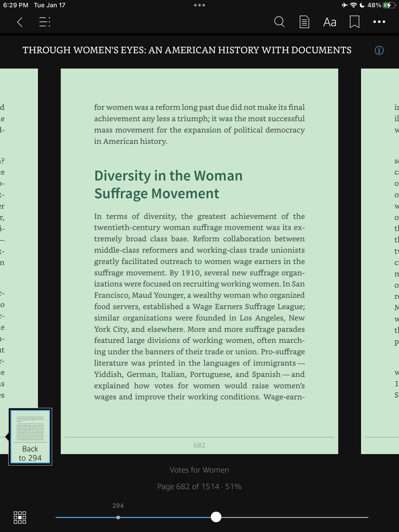The height and width of the screenshot is (532, 399).
Task: Click 'Maud Younger' in the paragraph
Action: click(158, 295)
